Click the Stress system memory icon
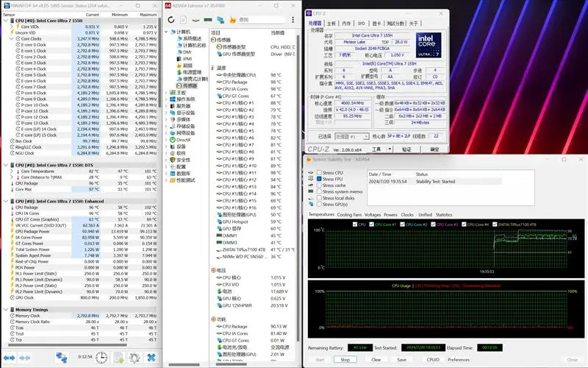Screen dimensions: 588x368 [310, 191]
